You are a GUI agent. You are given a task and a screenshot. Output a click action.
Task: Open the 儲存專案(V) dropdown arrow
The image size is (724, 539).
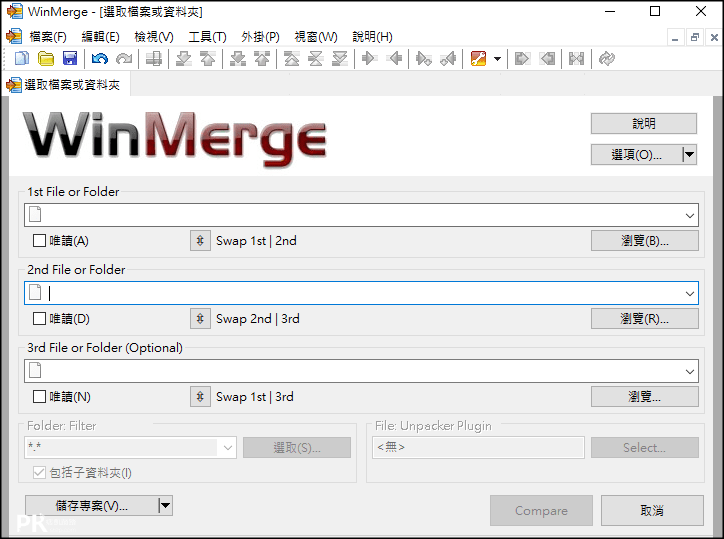click(165, 506)
